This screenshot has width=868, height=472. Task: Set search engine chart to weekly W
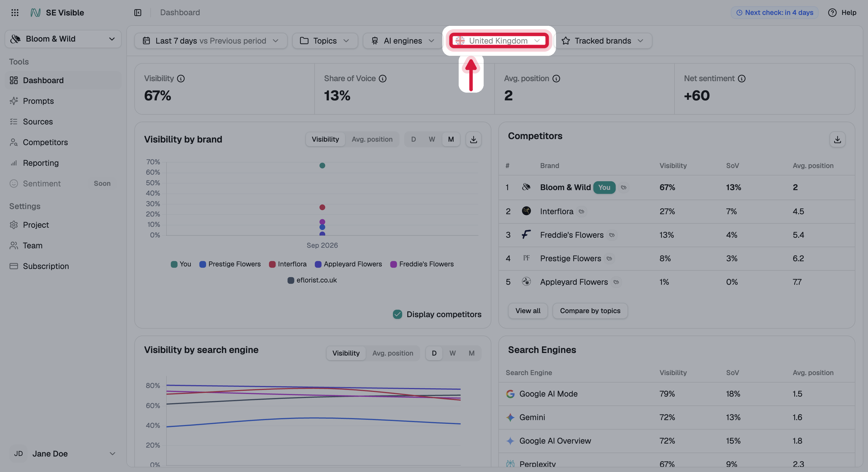453,353
